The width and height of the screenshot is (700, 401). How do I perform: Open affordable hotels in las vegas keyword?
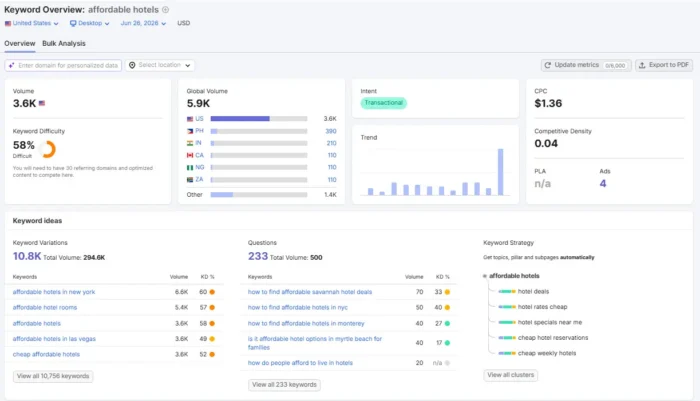click(x=54, y=339)
